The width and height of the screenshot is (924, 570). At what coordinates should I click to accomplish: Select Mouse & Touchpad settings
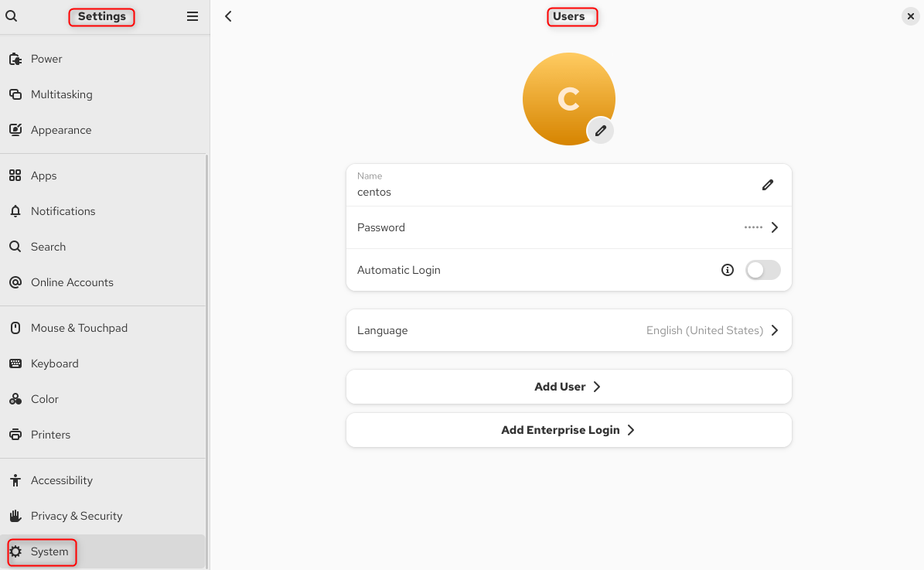pos(79,328)
